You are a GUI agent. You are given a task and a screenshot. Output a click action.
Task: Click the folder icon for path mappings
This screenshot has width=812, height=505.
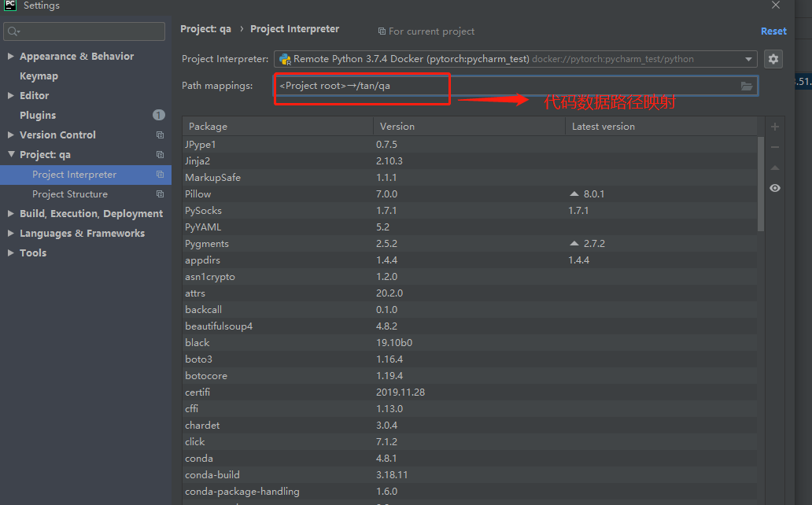(747, 87)
